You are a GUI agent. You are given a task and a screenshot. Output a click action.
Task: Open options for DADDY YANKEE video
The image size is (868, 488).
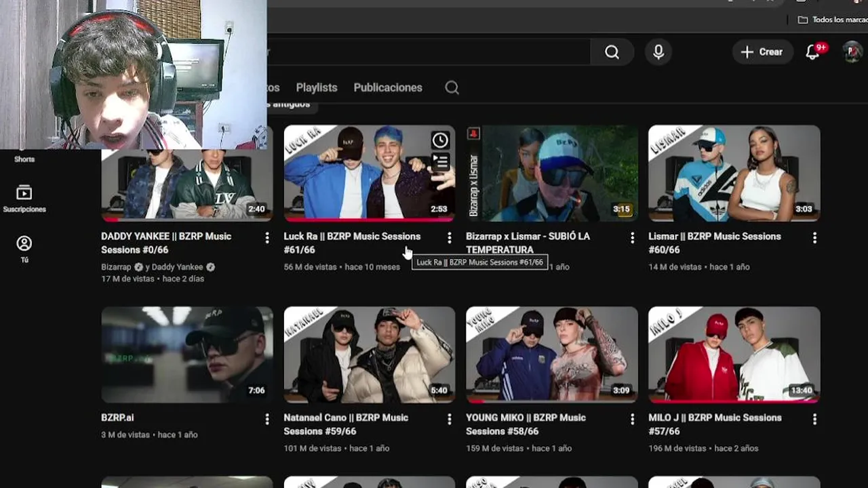pyautogui.click(x=267, y=237)
